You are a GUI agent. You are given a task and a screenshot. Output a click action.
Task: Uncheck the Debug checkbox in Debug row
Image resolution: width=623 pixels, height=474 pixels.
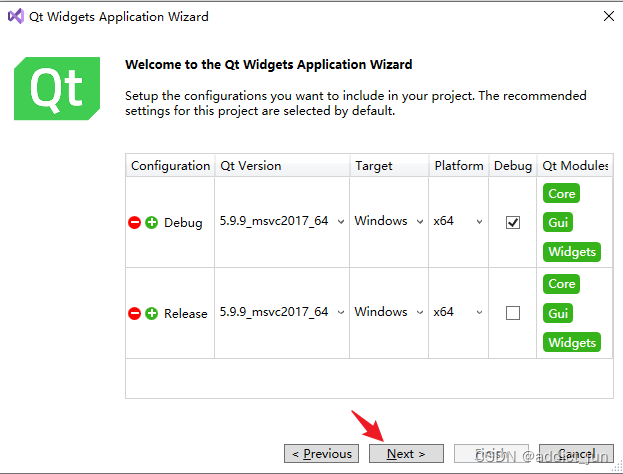tap(513, 222)
